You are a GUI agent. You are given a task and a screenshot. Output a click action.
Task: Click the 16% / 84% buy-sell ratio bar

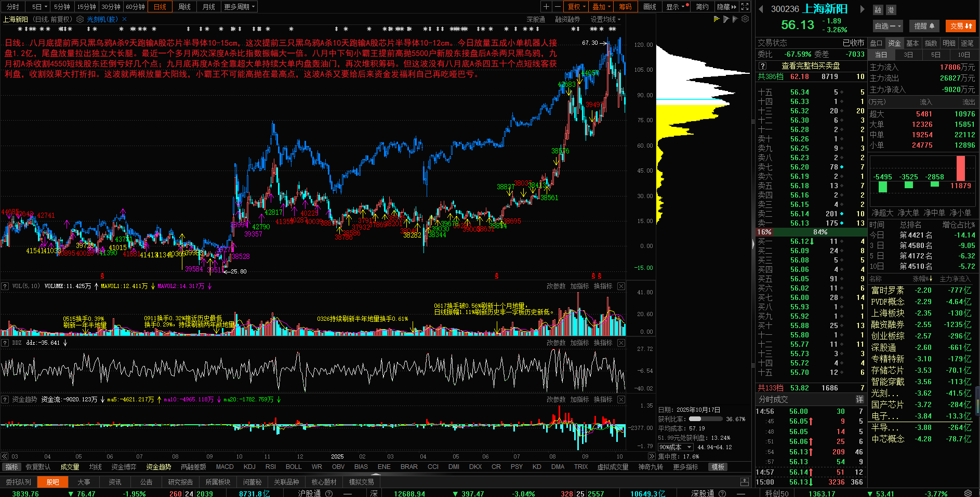point(811,232)
